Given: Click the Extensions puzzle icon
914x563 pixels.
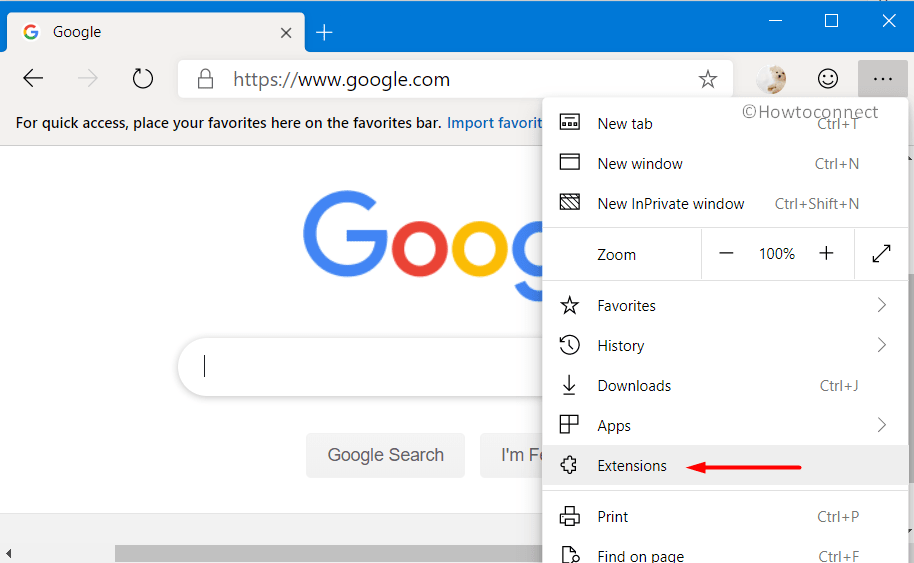Looking at the screenshot, I should tap(569, 465).
